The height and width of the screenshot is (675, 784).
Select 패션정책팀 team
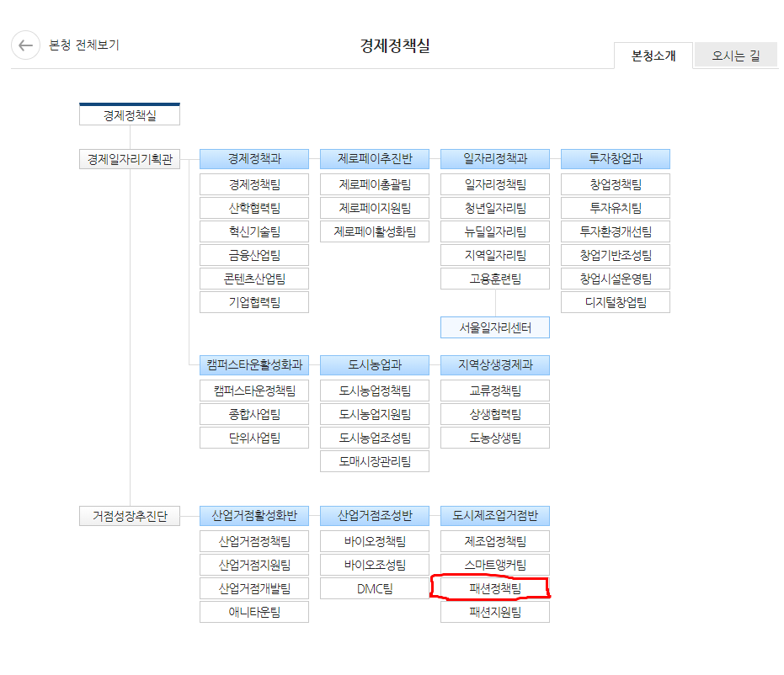coord(495,588)
